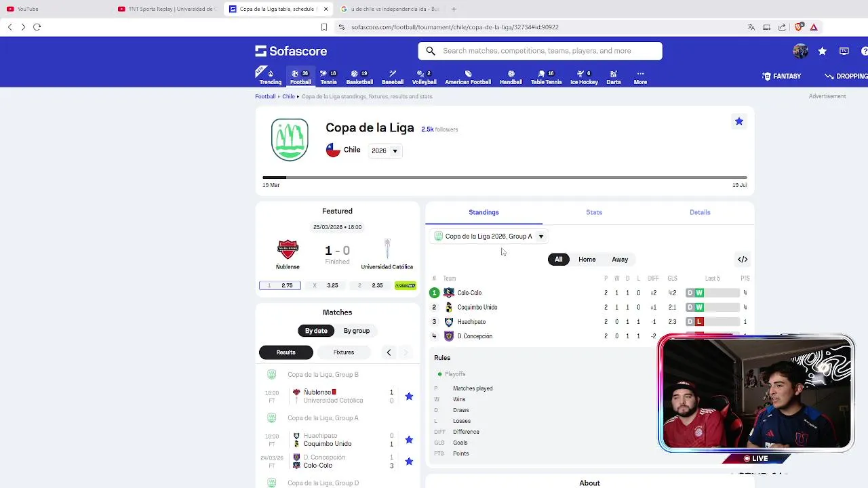The width and height of the screenshot is (868, 488).
Task: Click the Football breadcrumb link
Action: tap(265, 96)
